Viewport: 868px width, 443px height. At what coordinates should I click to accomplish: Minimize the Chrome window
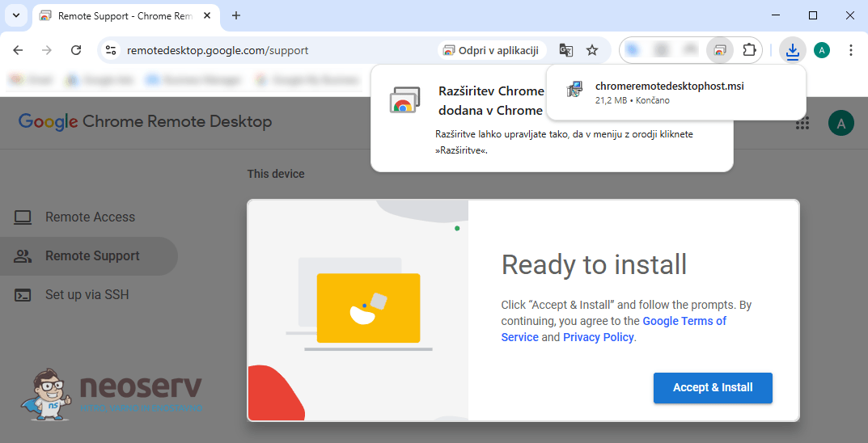(776, 15)
